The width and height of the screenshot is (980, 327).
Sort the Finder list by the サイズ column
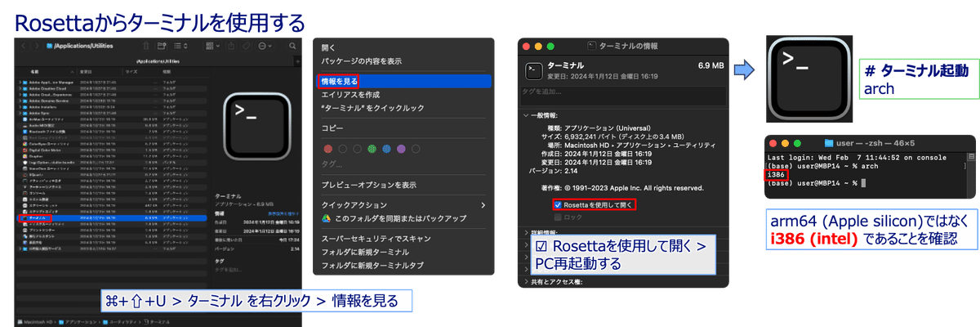(131, 72)
